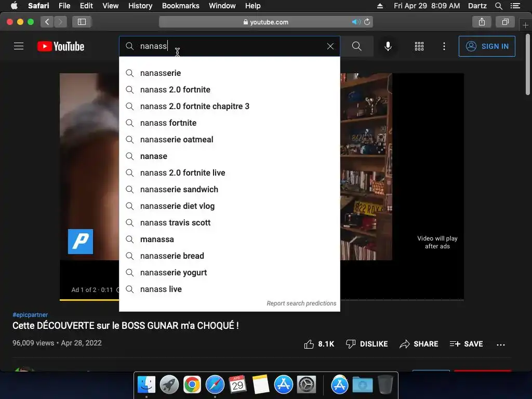Viewport: 532px width, 399px height.
Task: Pick the "nanass travis scott" suggestion
Action: [230, 222]
